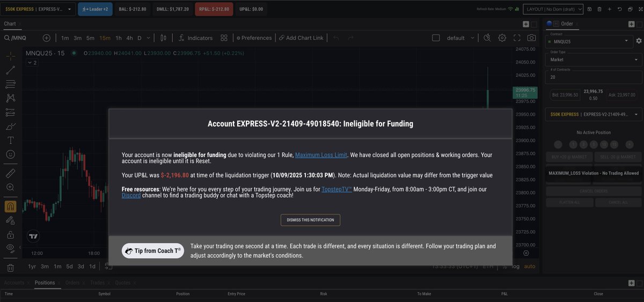644x302 pixels.
Task: Click the compare or add symbol plus icon
Action: [47, 38]
